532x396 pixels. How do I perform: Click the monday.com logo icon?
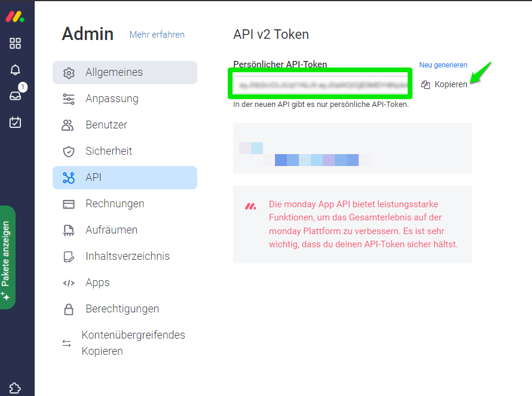point(15,17)
